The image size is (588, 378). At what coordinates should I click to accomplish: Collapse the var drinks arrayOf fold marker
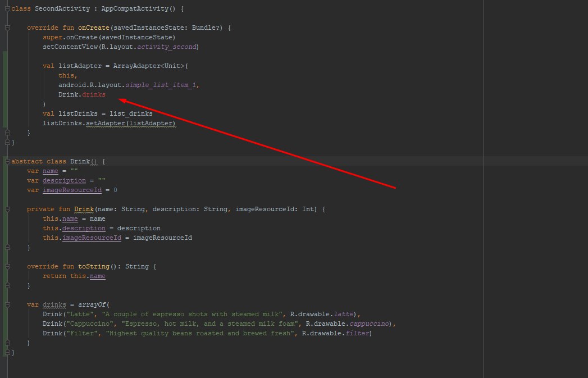(7, 305)
